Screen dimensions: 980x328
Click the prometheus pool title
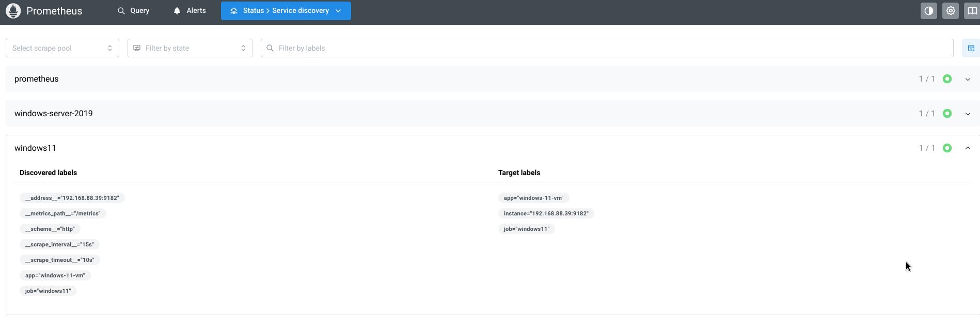pyautogui.click(x=36, y=79)
